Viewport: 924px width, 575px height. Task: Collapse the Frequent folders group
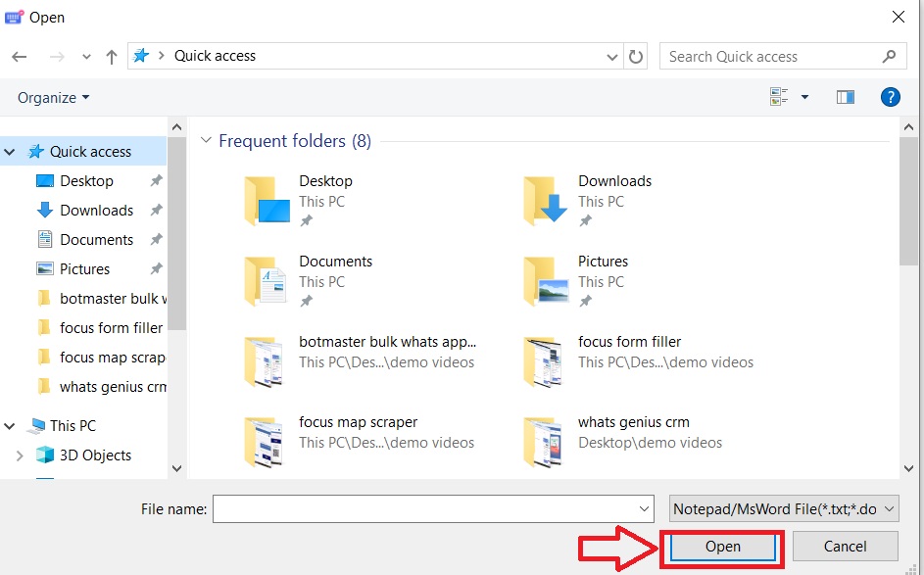tap(206, 140)
